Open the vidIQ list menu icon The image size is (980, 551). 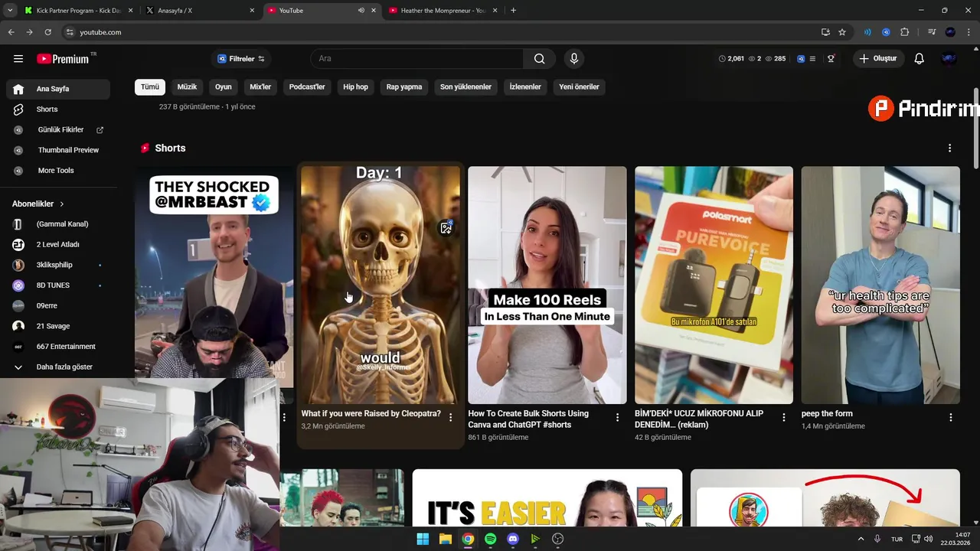812,58
